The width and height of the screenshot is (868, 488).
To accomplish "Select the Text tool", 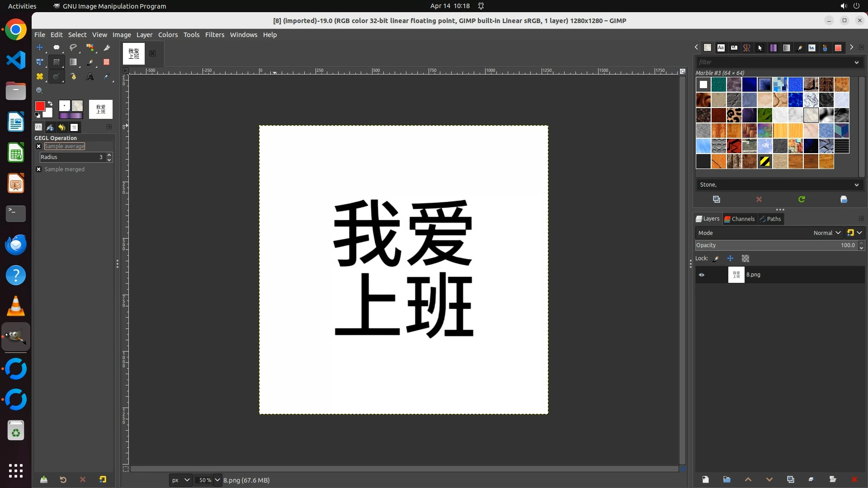I will (90, 77).
